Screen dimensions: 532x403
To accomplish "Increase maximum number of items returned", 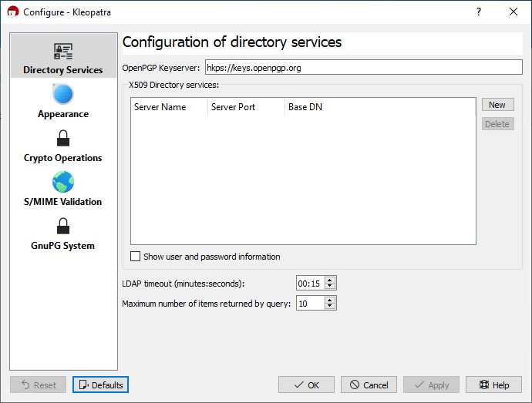I will (x=330, y=300).
